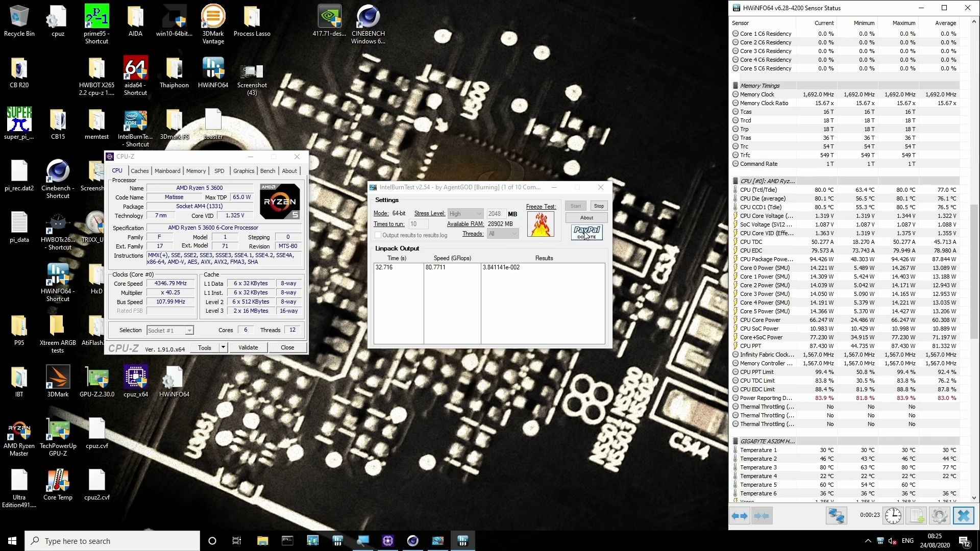Select CPU Package Power sensor row

(846, 259)
